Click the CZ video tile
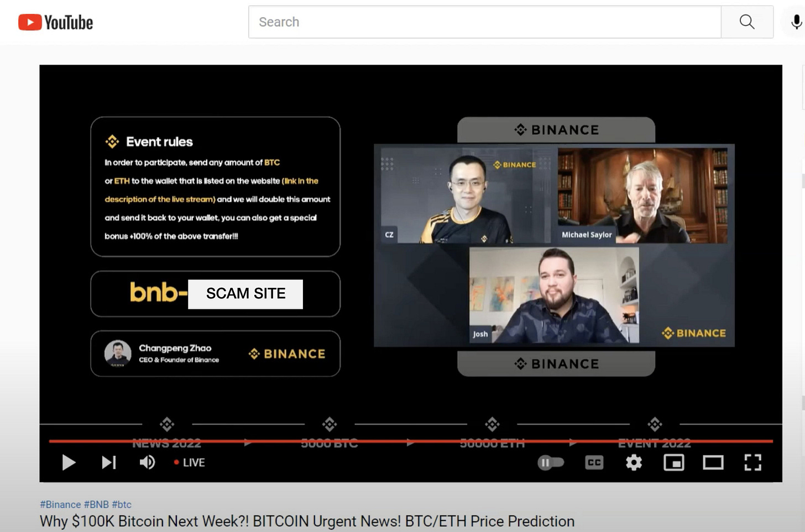This screenshot has width=805, height=532. tap(466, 194)
